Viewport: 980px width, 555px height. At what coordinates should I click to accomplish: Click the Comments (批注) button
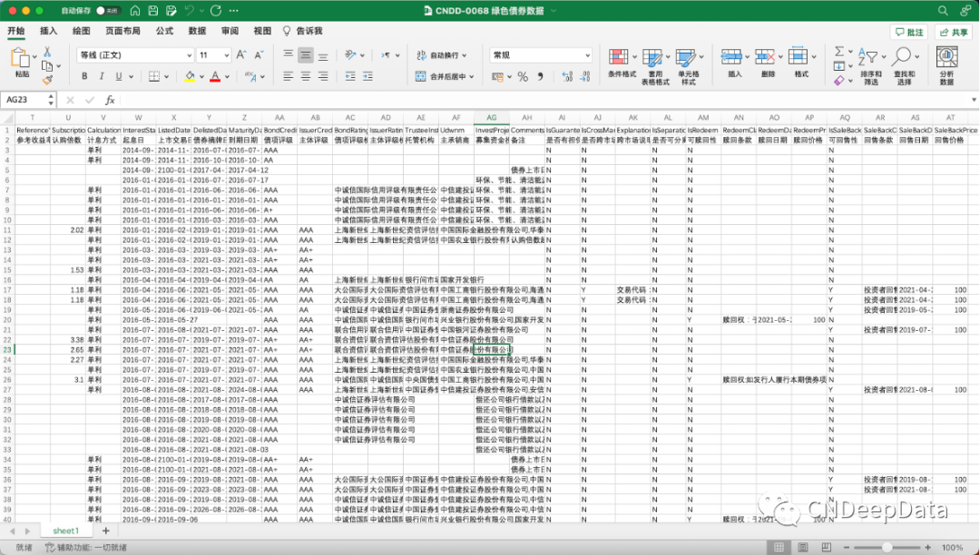tap(908, 32)
